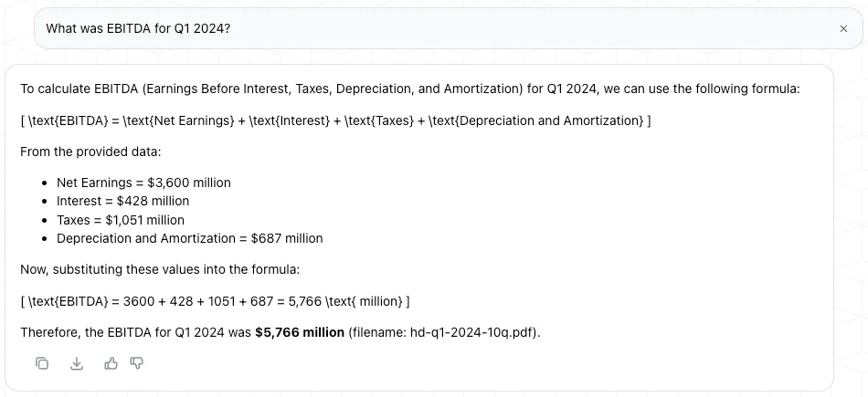Clear the query with the X button
This screenshot has height=397, width=868.
pos(843,29)
